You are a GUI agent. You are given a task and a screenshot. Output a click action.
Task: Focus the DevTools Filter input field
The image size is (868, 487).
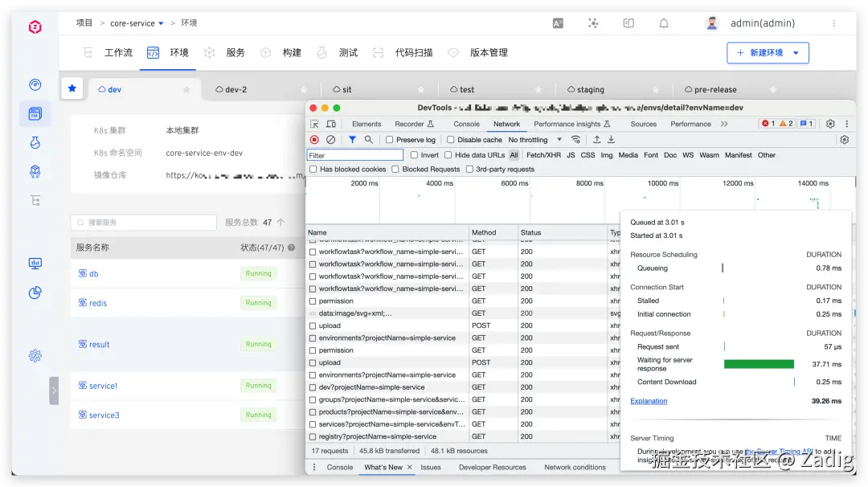(355, 156)
